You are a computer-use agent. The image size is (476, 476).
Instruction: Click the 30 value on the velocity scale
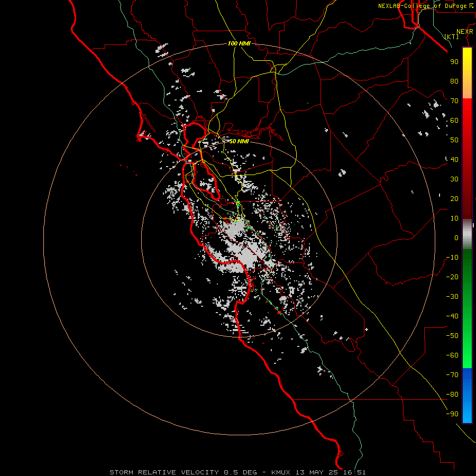tap(454, 179)
